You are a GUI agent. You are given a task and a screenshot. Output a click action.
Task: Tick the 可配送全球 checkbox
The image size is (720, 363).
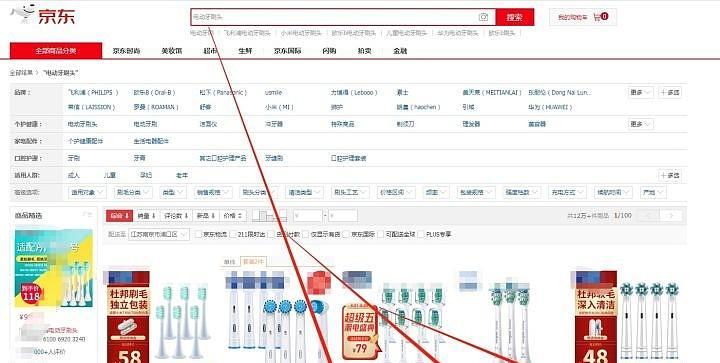click(380, 235)
